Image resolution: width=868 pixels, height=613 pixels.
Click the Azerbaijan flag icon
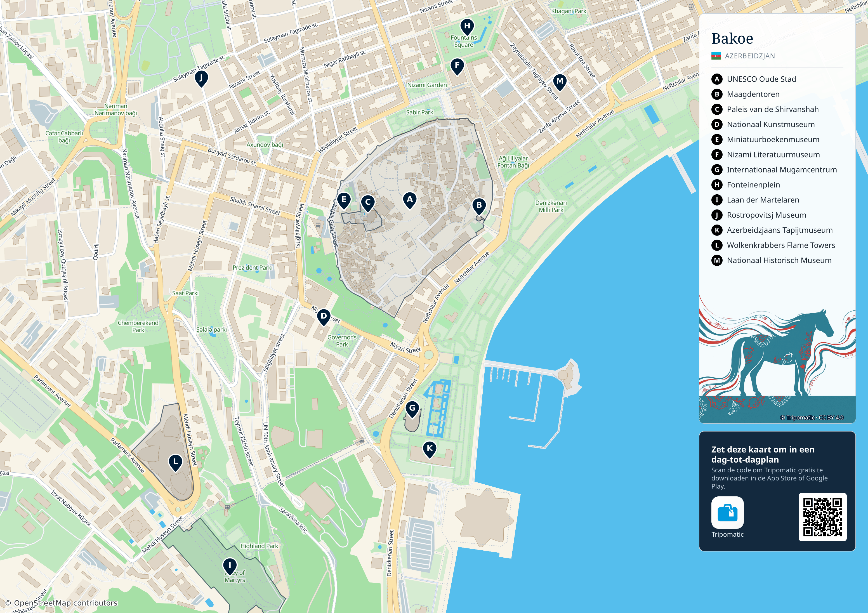point(716,56)
